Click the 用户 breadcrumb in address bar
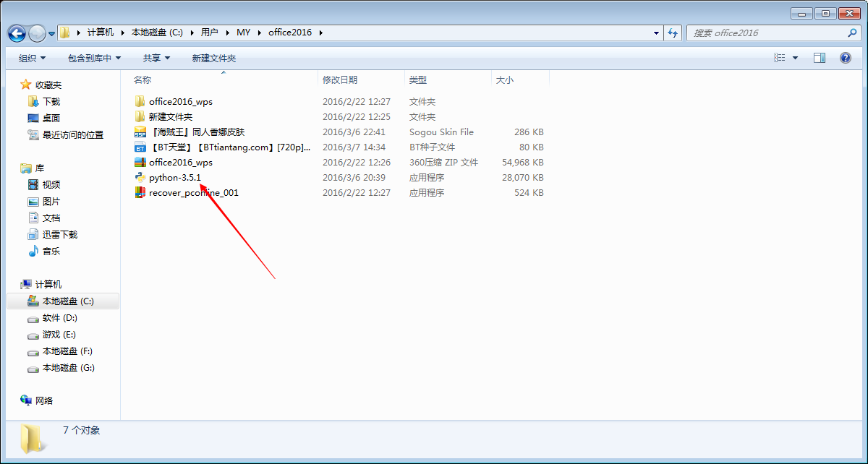This screenshot has width=868, height=464. pyautogui.click(x=210, y=33)
